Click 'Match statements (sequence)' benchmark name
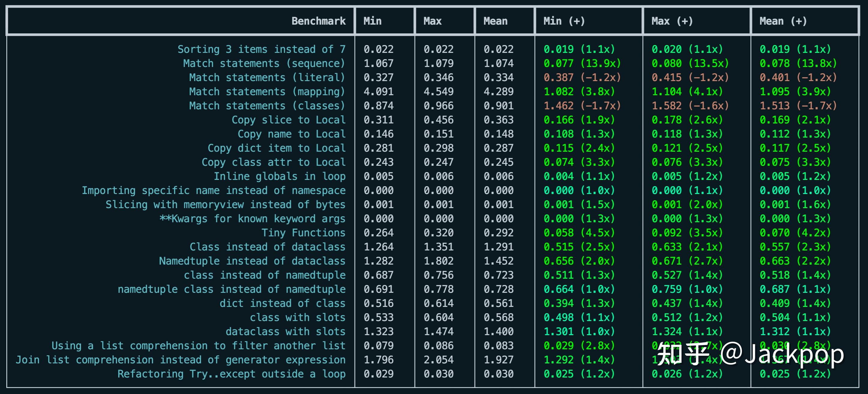868x394 pixels. pos(264,63)
